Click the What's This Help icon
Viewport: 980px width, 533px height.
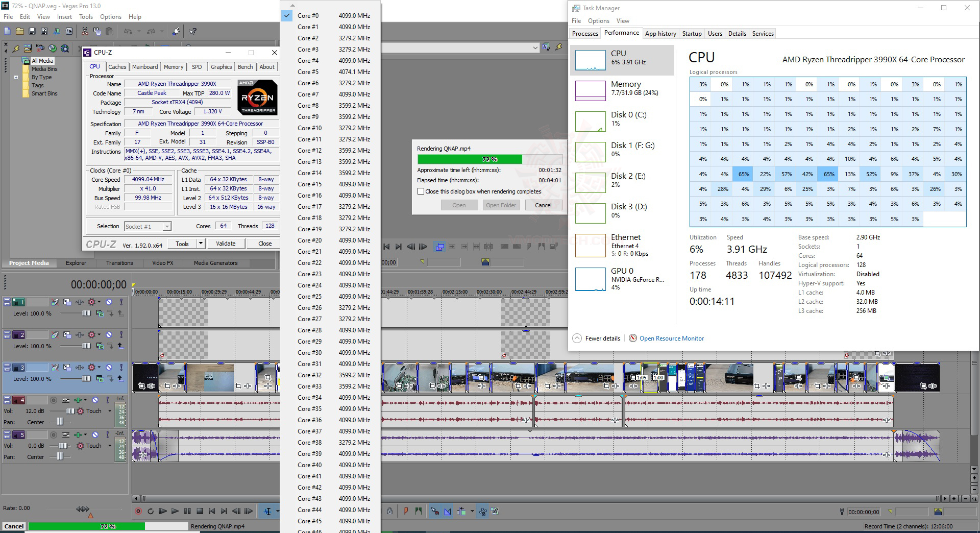(x=192, y=31)
